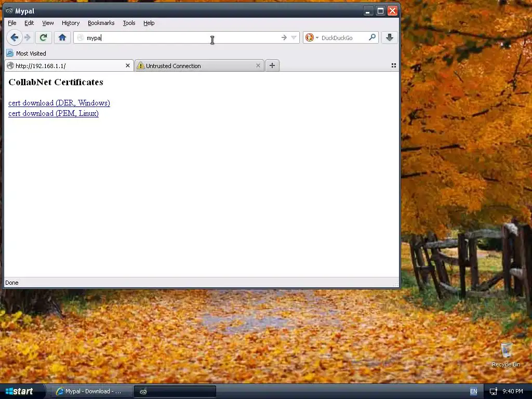This screenshot has width=532, height=399.
Task: Click the Windows Start button
Action: [22, 391]
